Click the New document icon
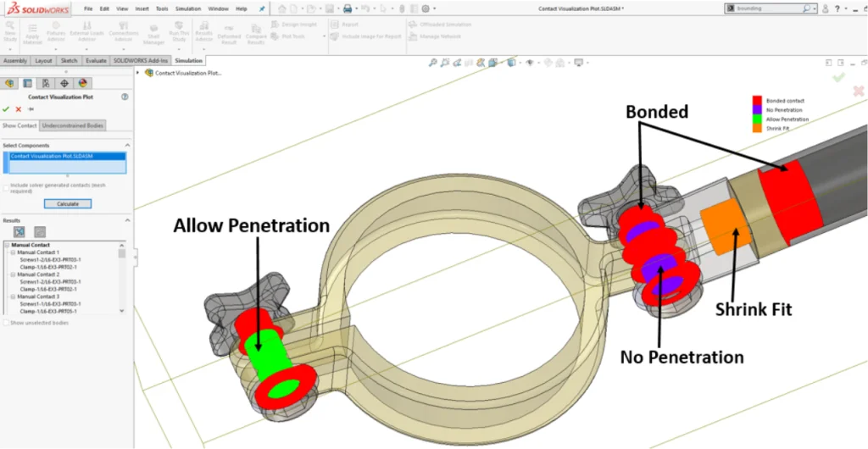868x449 pixels. [294, 8]
